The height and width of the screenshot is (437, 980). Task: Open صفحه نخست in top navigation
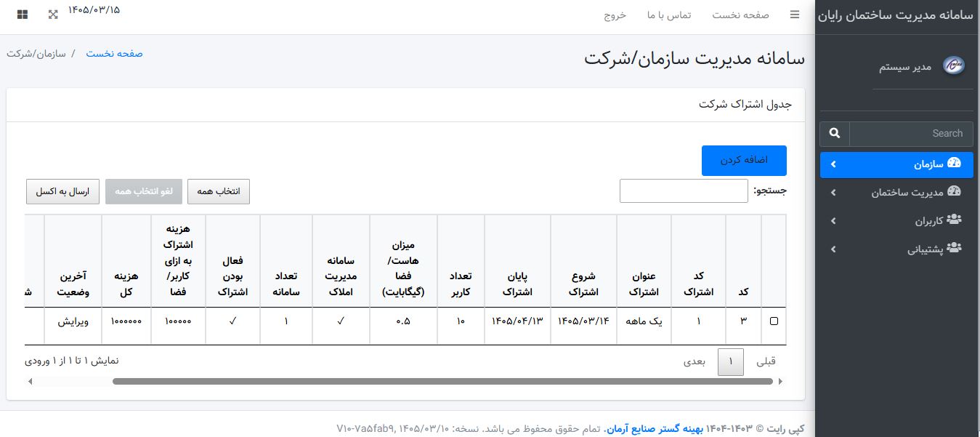(740, 15)
